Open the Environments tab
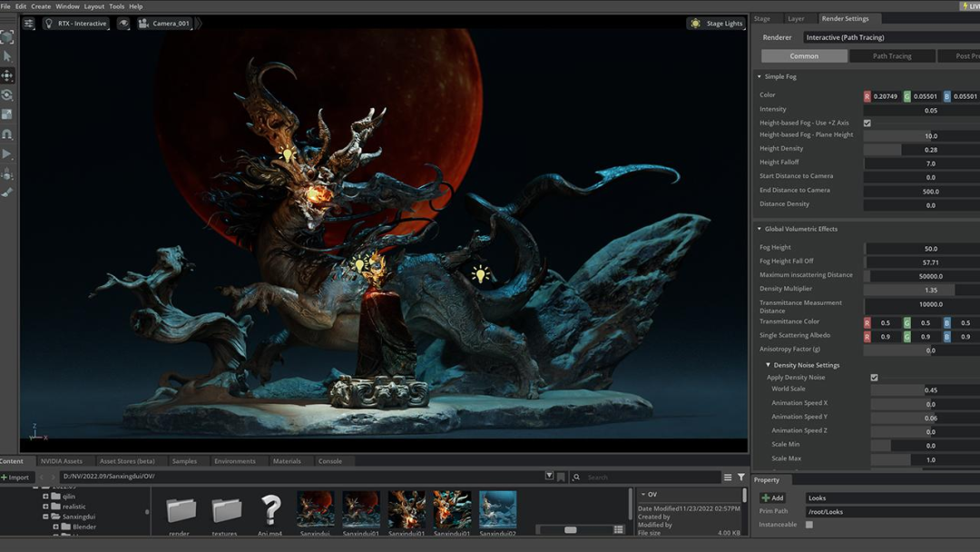The image size is (980, 552). point(235,461)
